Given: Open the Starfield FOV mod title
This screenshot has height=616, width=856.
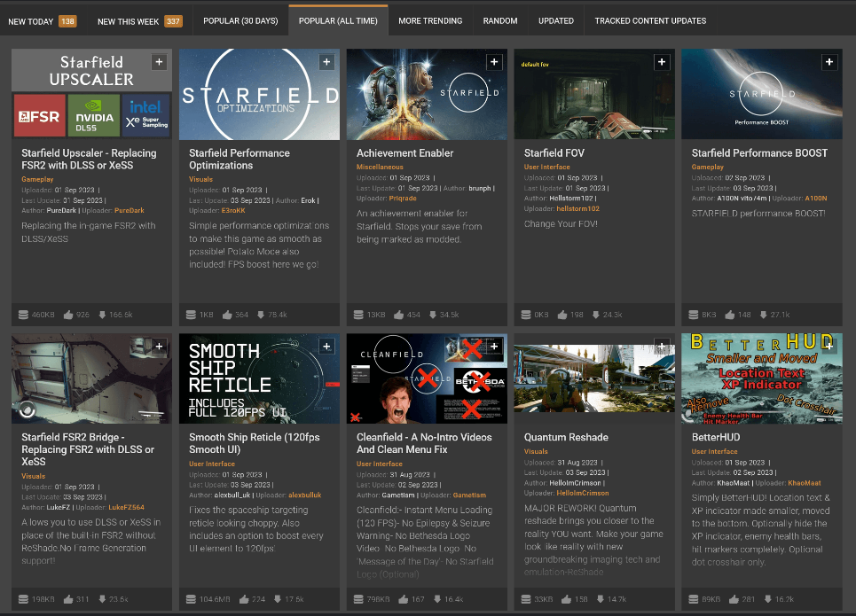Looking at the screenshot, I should point(554,152).
